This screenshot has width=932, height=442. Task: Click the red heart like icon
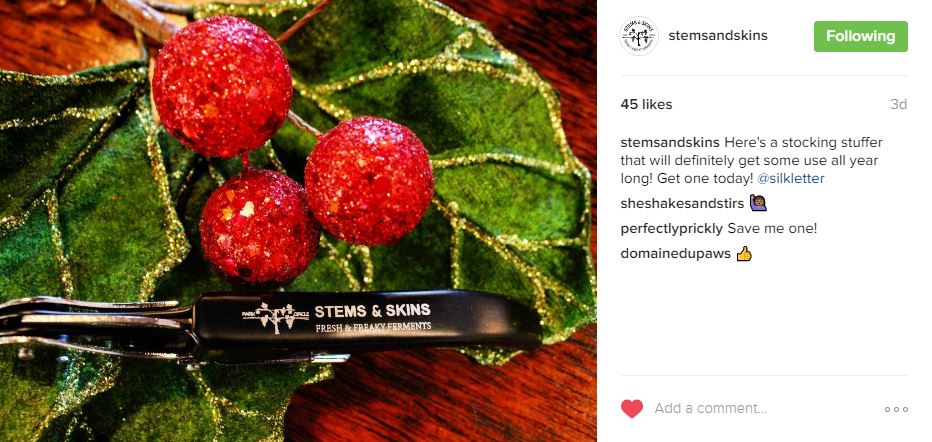click(632, 409)
